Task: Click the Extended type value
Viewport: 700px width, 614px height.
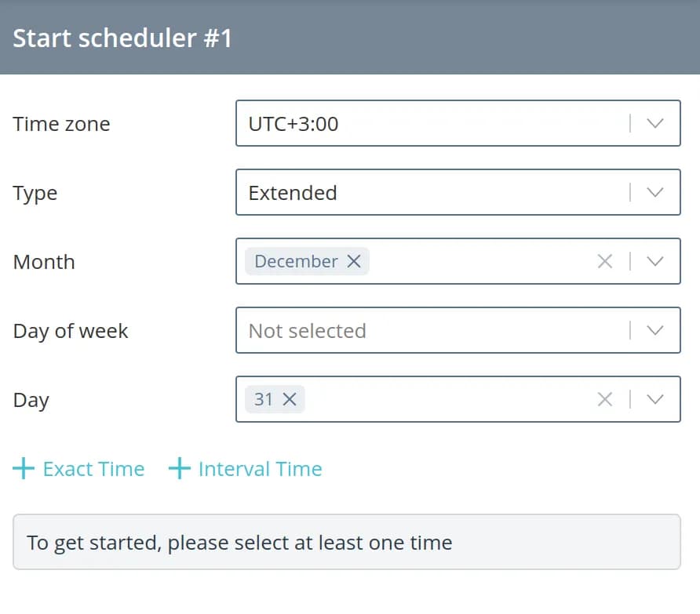Action: coord(293,192)
